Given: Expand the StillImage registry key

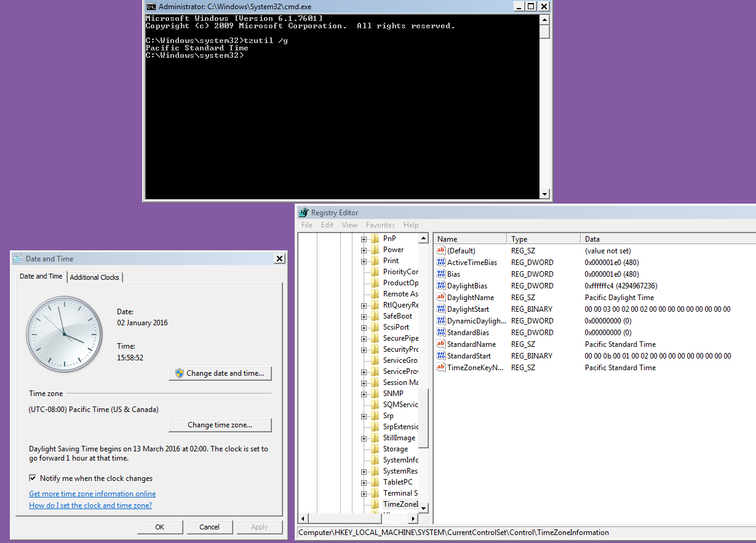Looking at the screenshot, I should click(364, 438).
